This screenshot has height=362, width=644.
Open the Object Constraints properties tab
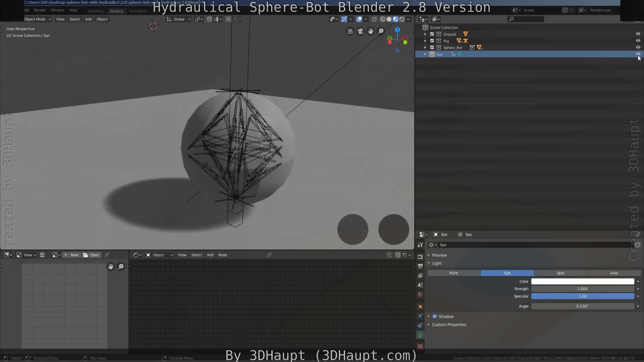[x=420, y=325]
